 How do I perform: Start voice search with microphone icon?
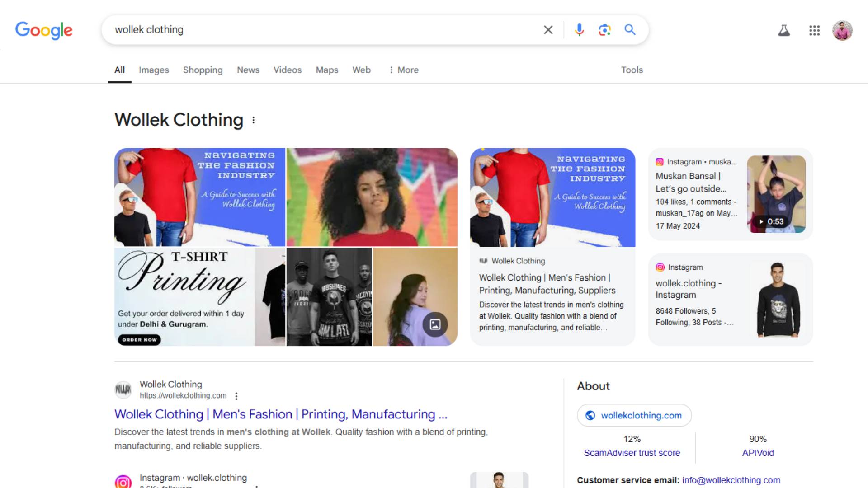(x=579, y=30)
